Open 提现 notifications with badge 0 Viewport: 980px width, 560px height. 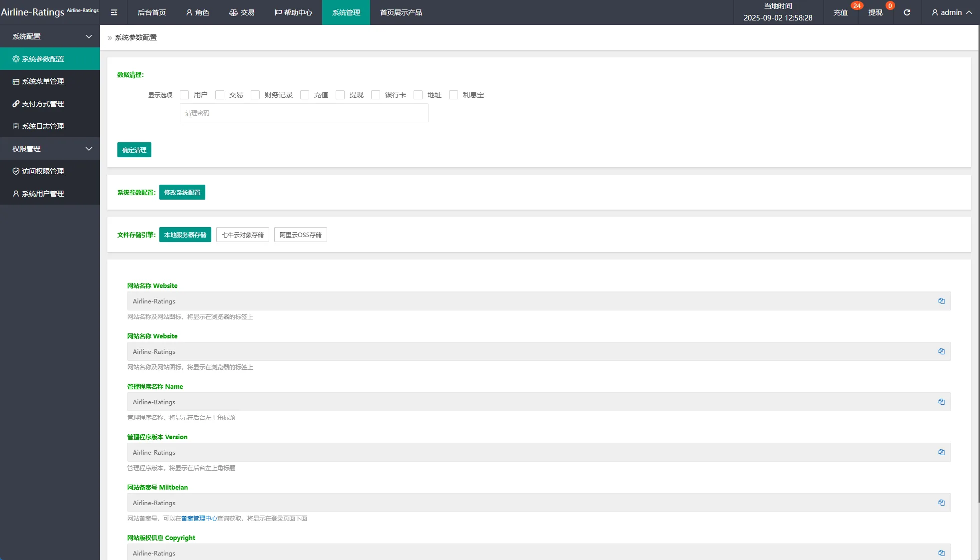tap(875, 12)
